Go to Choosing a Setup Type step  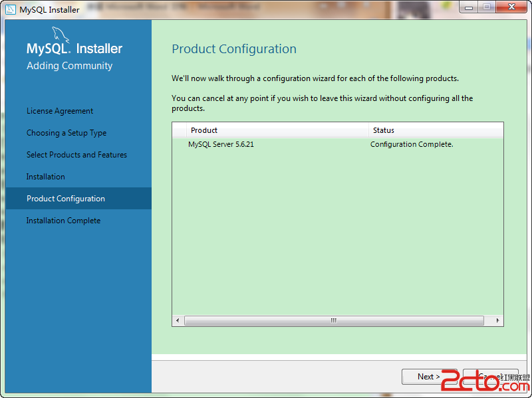(66, 133)
